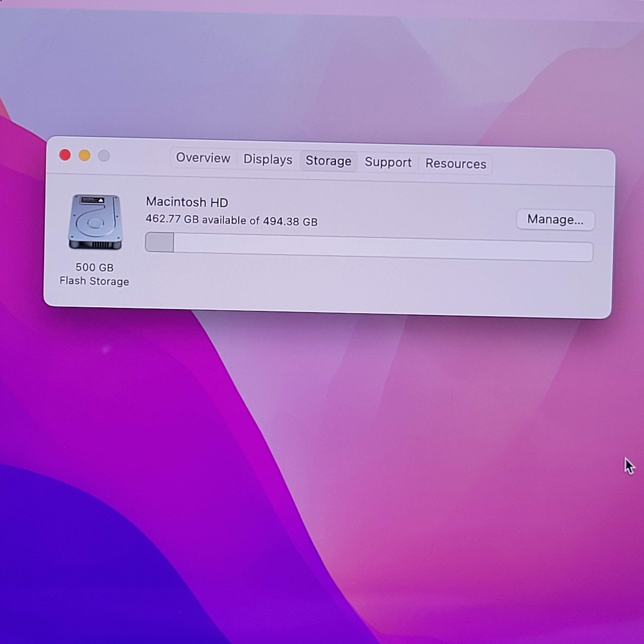The width and height of the screenshot is (644, 644).
Task: Click the '500 GB' capacity label
Action: click(x=95, y=267)
